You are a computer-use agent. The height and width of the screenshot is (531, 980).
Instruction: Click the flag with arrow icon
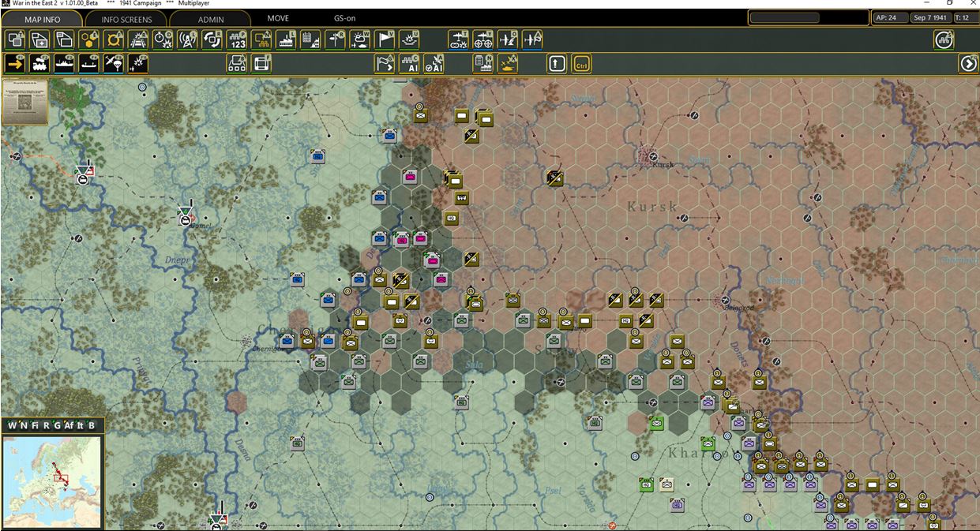(x=385, y=64)
